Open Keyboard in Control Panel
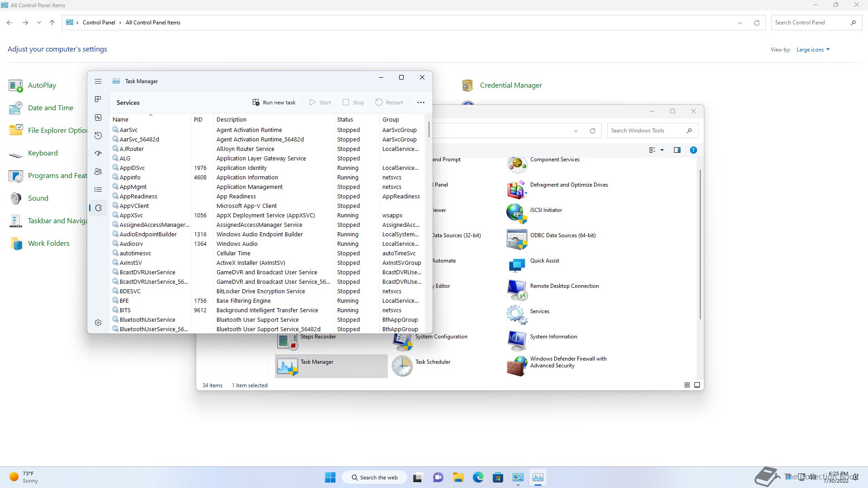Image resolution: width=868 pixels, height=488 pixels. click(x=33, y=153)
